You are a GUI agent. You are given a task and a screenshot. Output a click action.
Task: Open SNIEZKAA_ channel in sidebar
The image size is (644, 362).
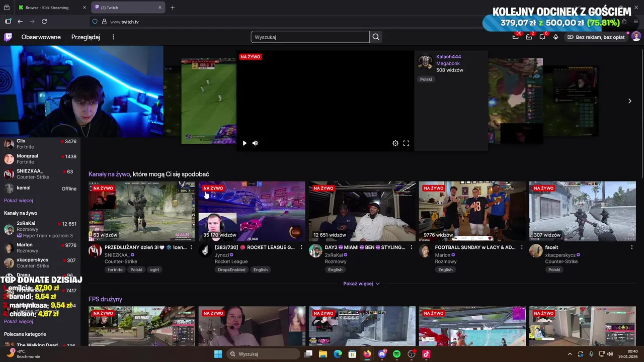coord(40,174)
